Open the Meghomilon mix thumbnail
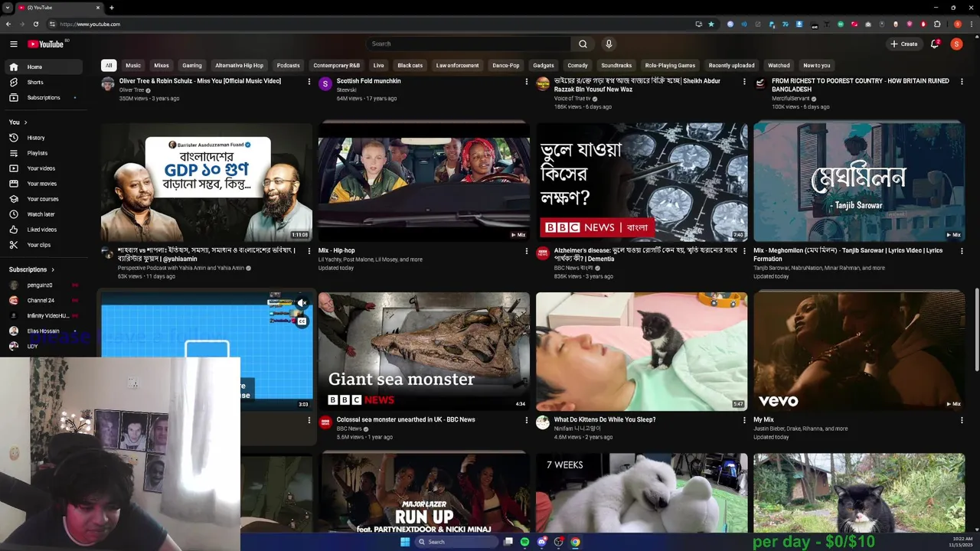 pyautogui.click(x=859, y=182)
